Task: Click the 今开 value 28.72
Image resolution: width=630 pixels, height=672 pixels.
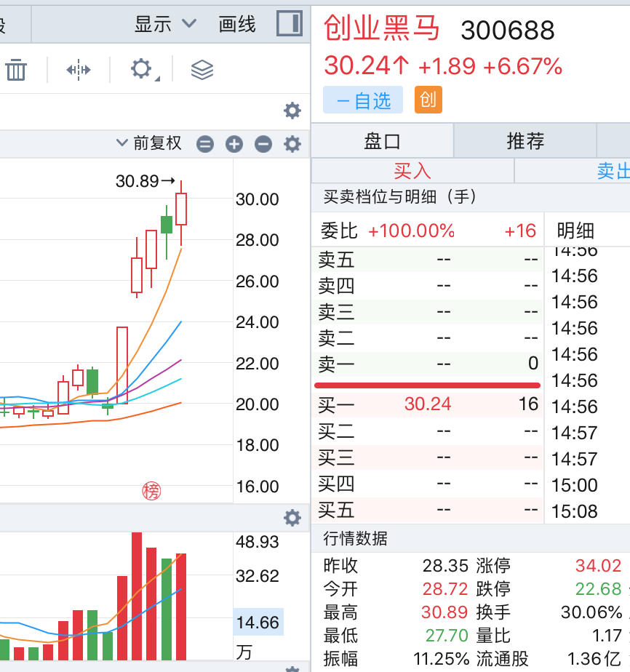Action: [x=445, y=589]
